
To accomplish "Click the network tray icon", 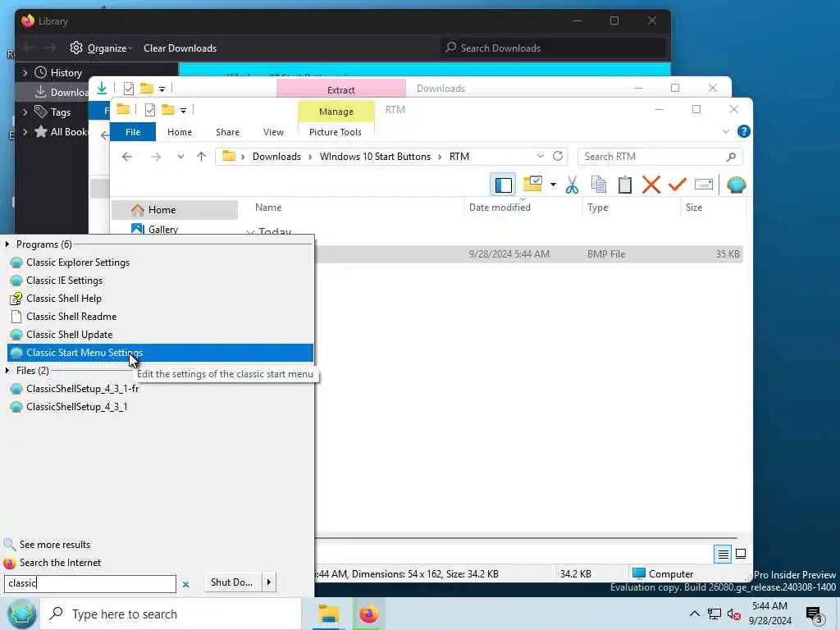I will coord(714,614).
